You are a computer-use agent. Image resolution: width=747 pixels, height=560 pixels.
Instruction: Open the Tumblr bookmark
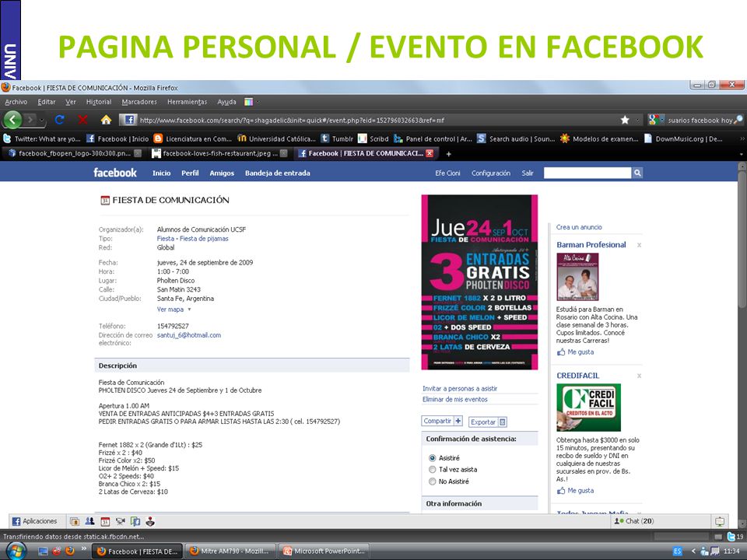[x=337, y=139]
